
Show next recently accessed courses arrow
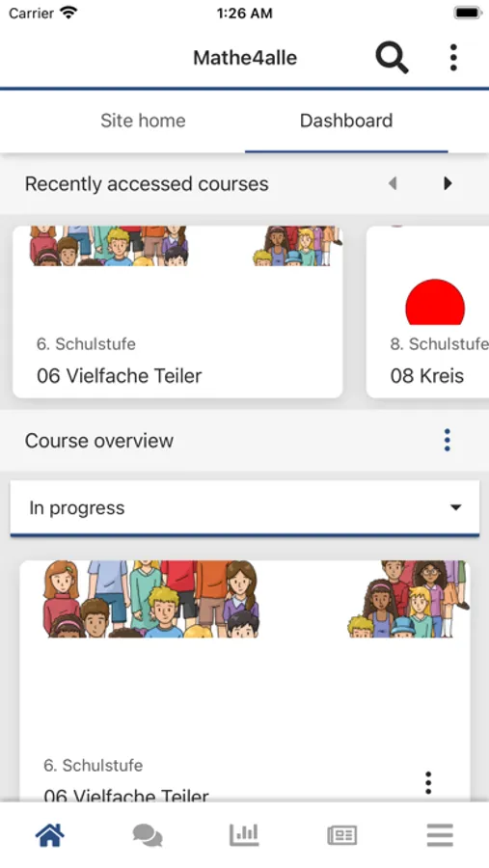tap(448, 183)
